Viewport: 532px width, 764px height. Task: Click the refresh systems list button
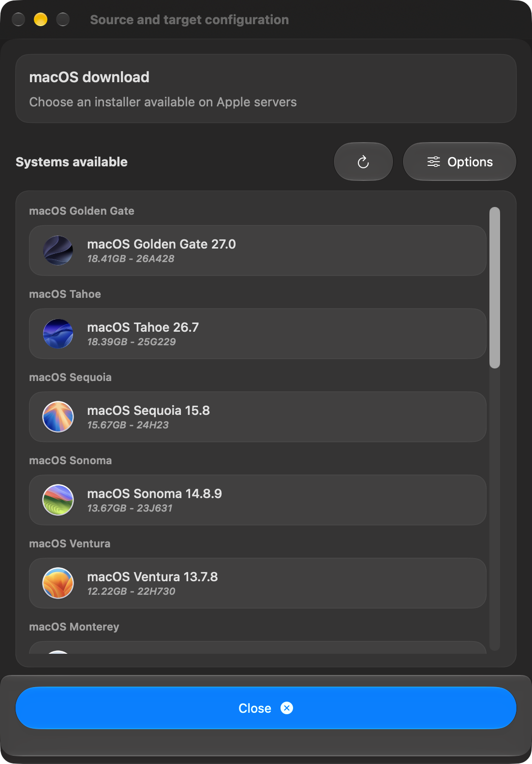tap(363, 162)
